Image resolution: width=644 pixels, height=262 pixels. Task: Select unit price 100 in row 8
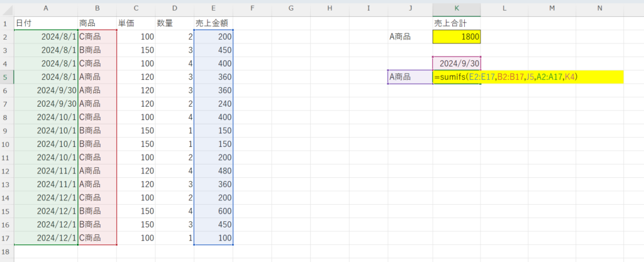coord(136,117)
